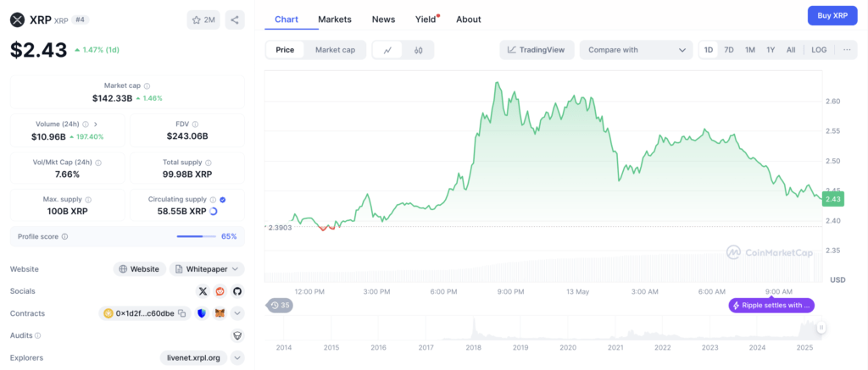The height and width of the screenshot is (370, 868).
Task: Open the audit shield icon
Action: click(x=237, y=335)
